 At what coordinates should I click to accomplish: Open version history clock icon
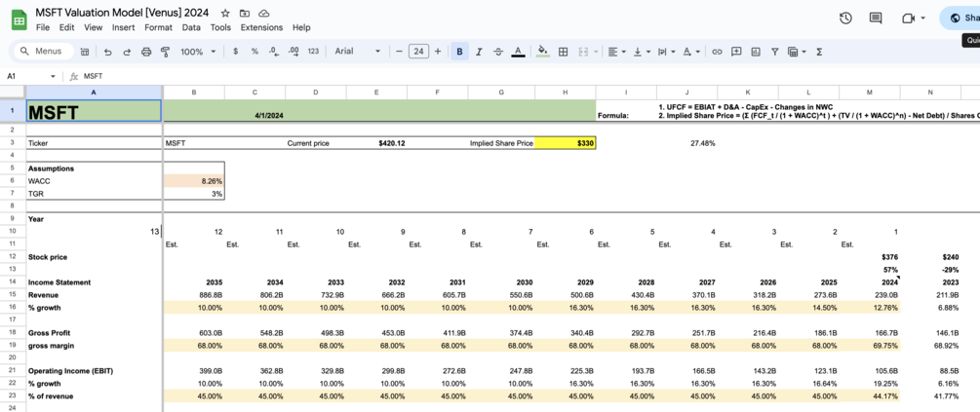[x=845, y=19]
